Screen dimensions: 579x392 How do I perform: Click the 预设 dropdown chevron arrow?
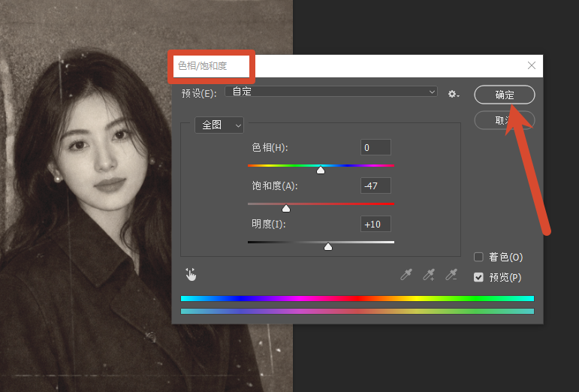pyautogui.click(x=432, y=92)
